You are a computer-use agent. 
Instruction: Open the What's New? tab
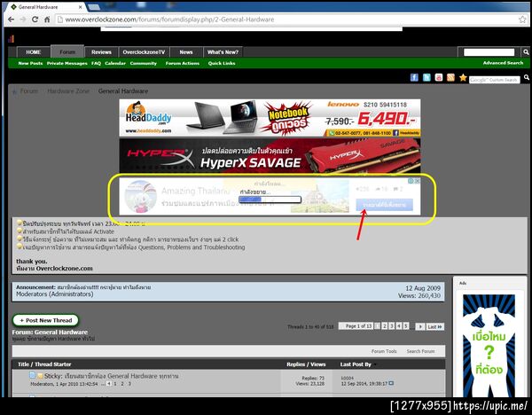click(x=223, y=52)
